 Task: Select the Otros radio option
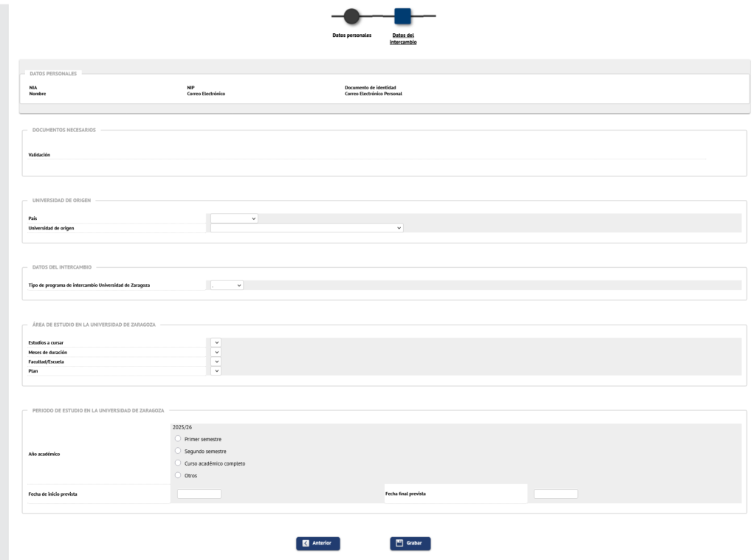point(177,475)
